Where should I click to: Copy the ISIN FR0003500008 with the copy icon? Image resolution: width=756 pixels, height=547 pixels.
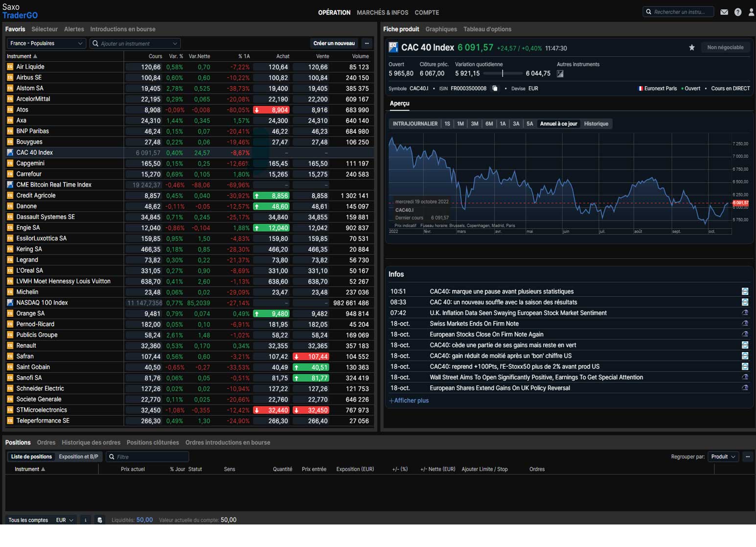[495, 89]
